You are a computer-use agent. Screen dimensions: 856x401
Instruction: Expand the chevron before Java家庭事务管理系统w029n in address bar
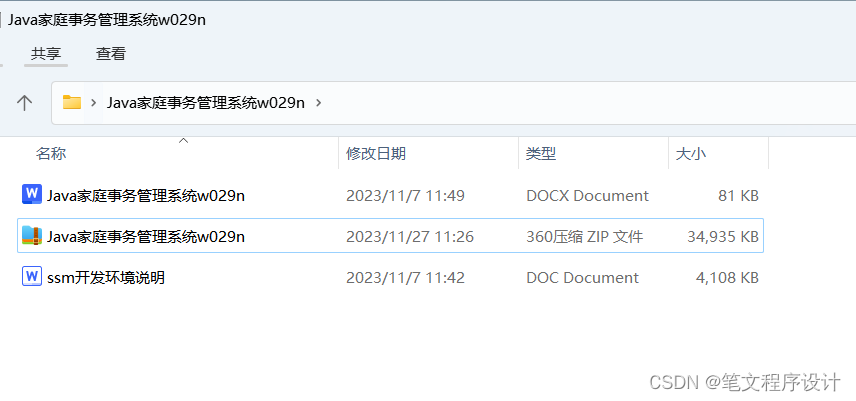click(x=94, y=102)
